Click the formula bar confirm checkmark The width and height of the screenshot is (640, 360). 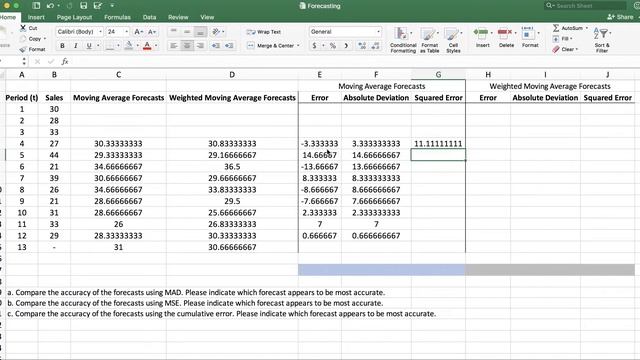(51, 62)
